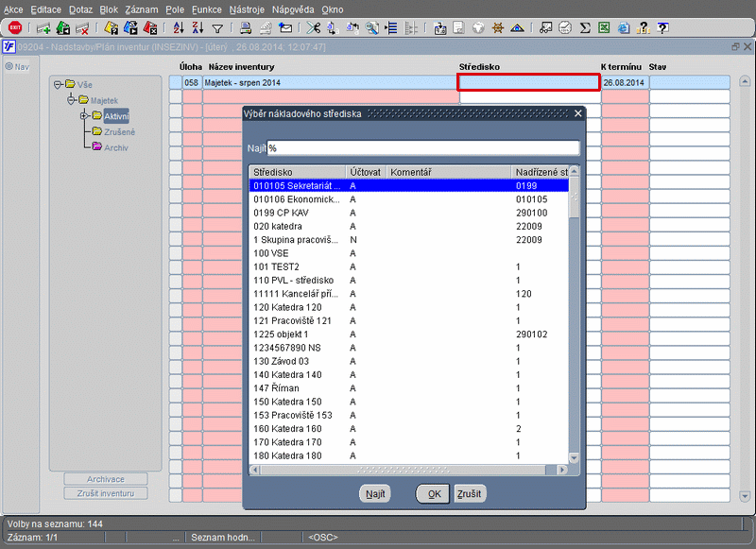756x549 pixels.
Task: Click scroll-up arrow of dialog list
Action: point(574,171)
